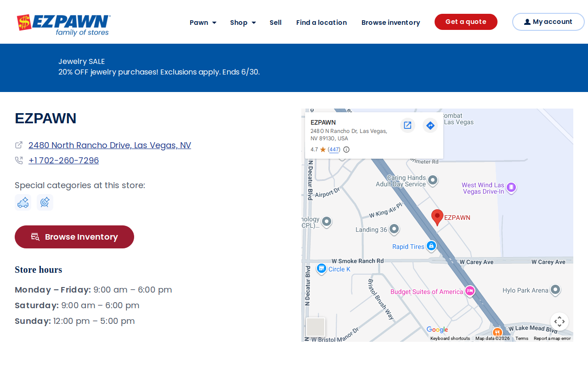The image size is (588, 368).
Task: Select the first special category sparkle car icon
Action: pyautogui.click(x=23, y=202)
